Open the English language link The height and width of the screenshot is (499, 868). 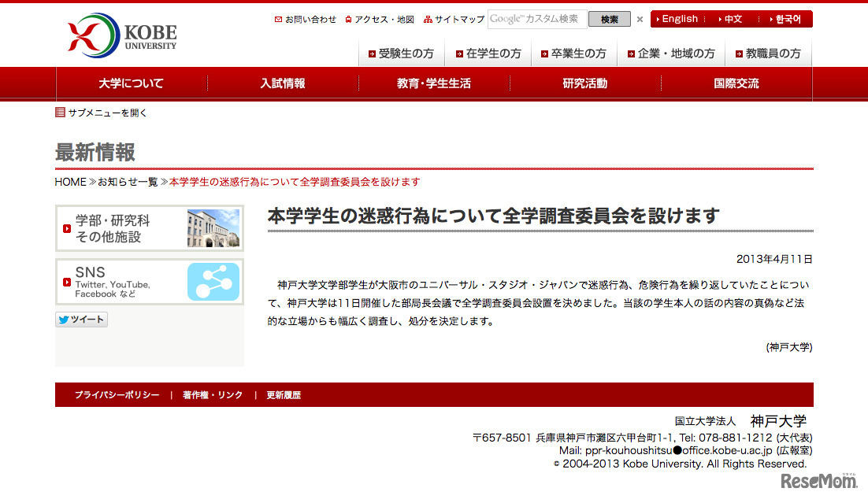tap(679, 19)
